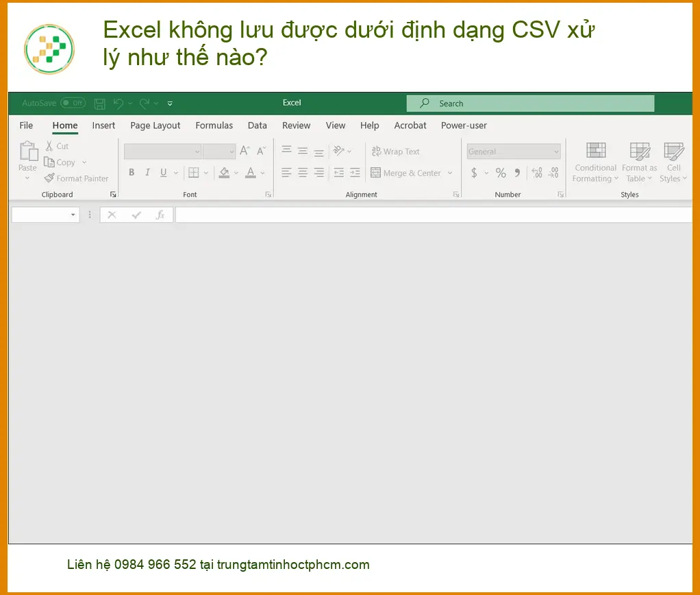Toggle Bold formatting
Screen dimensions: 700x595
pyautogui.click(x=132, y=173)
